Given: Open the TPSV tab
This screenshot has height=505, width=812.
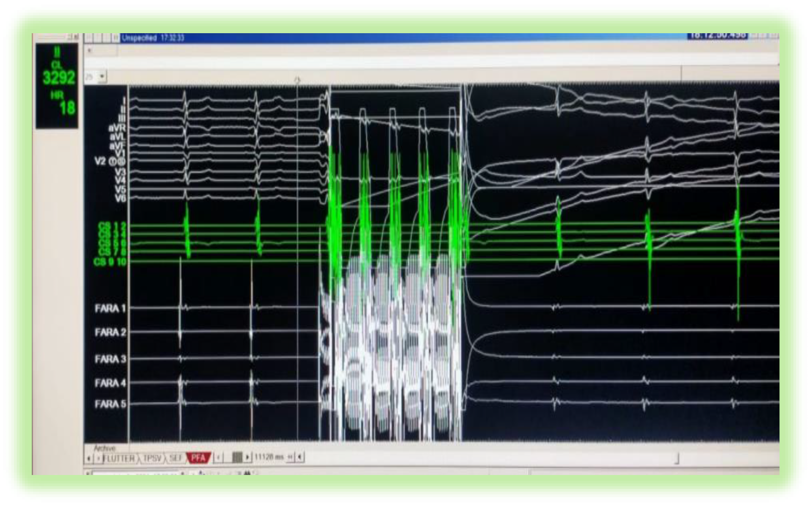Looking at the screenshot, I should 152,458.
